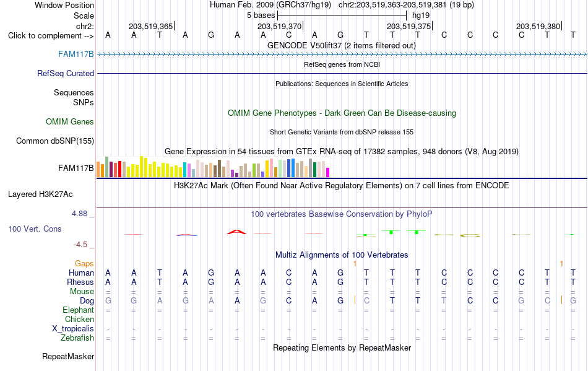Click the 4.88 PhyloP upper scale value
588x371 pixels.
point(79,214)
